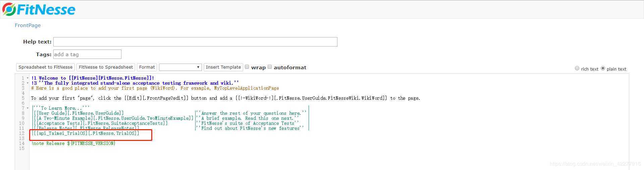Click the FitNesse logo
Viewport: 644px width, 170px height.
pos(39,9)
